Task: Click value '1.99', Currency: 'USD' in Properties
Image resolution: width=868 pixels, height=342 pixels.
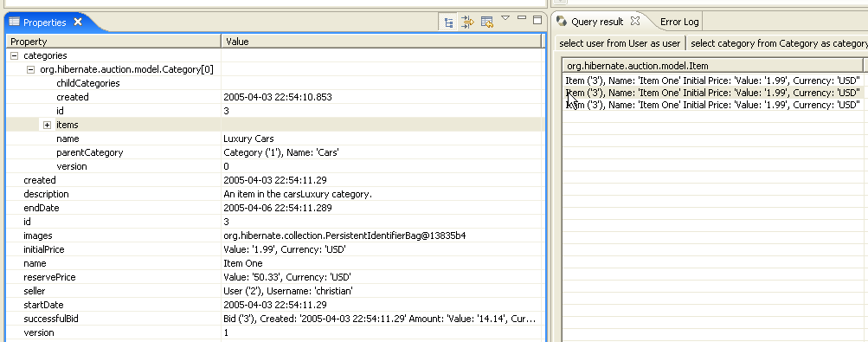Action: click(x=285, y=249)
